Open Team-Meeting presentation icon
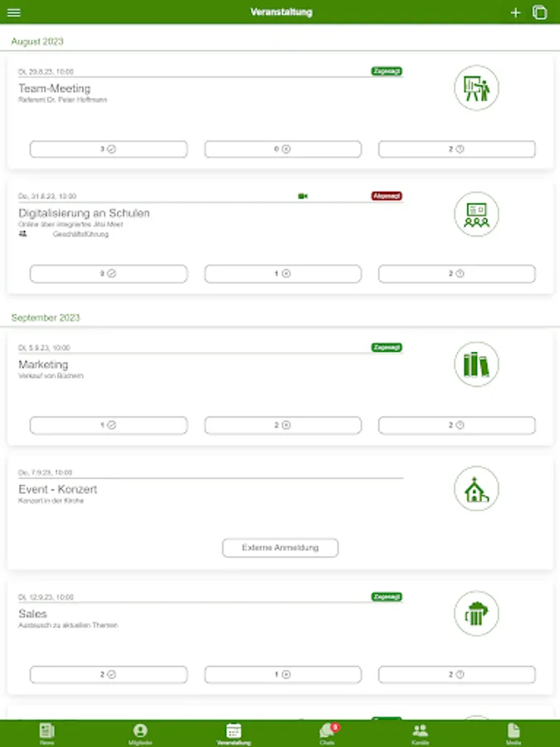 (x=476, y=88)
